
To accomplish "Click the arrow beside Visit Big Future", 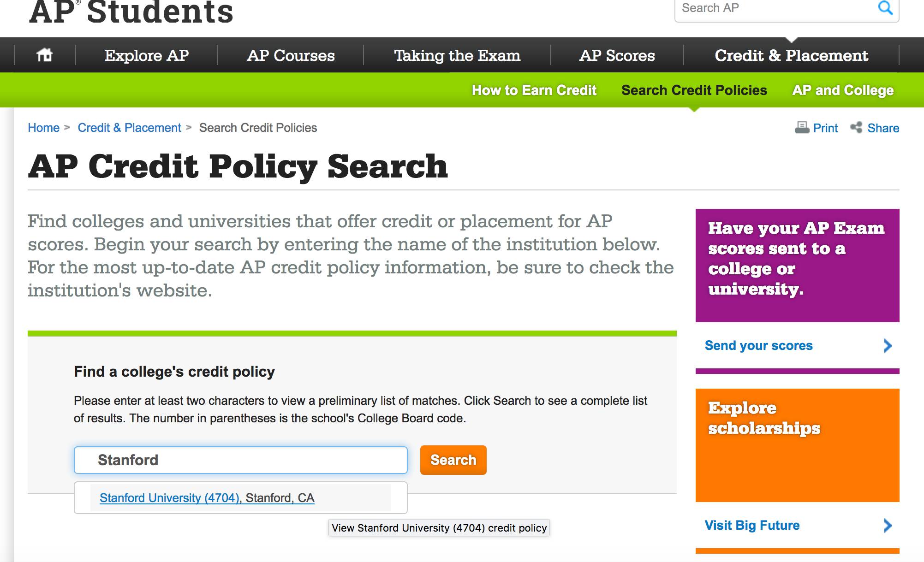I will 888,526.
